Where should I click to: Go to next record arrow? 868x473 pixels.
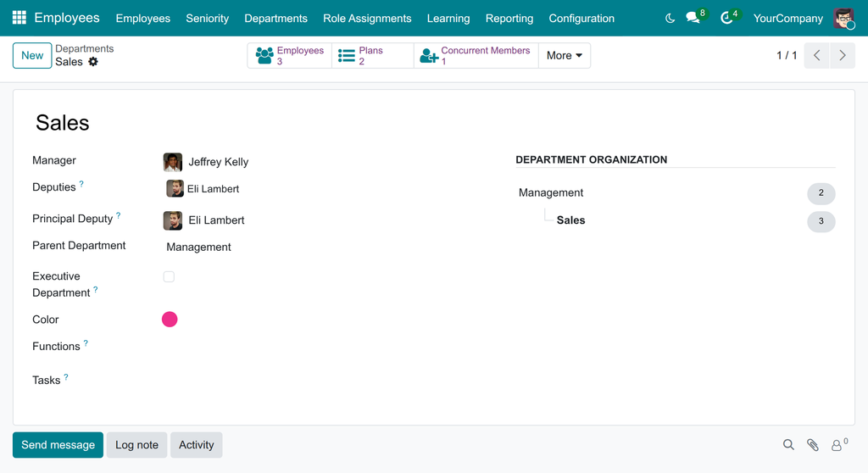pos(842,55)
